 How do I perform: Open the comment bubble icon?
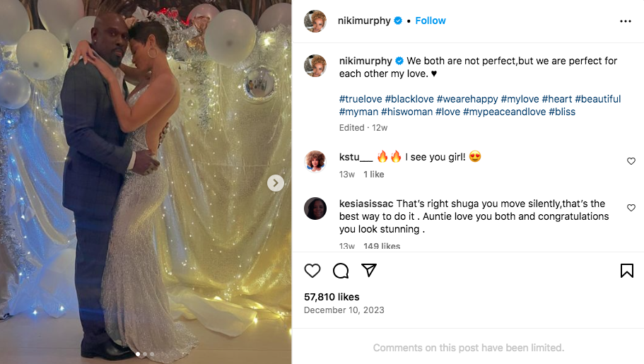tap(341, 271)
